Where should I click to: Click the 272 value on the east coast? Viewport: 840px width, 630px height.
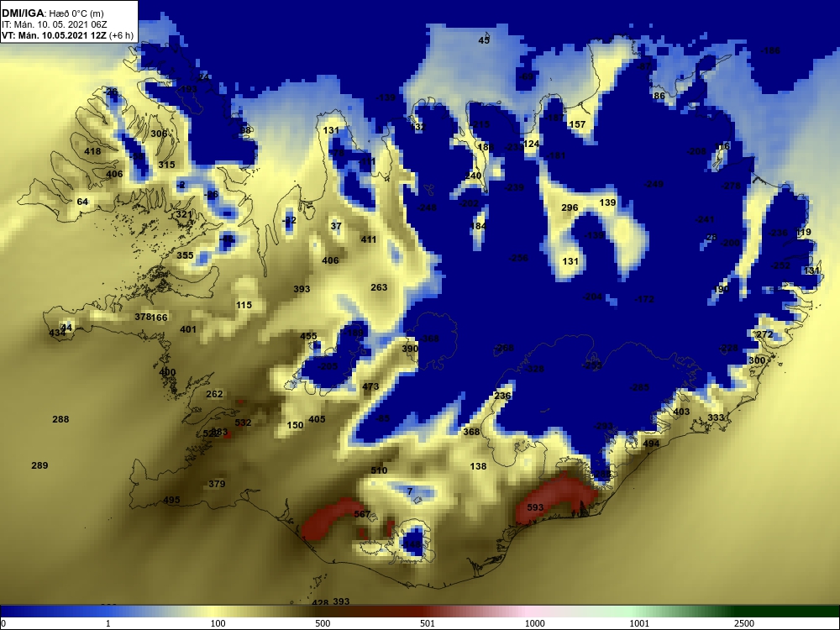click(x=764, y=334)
